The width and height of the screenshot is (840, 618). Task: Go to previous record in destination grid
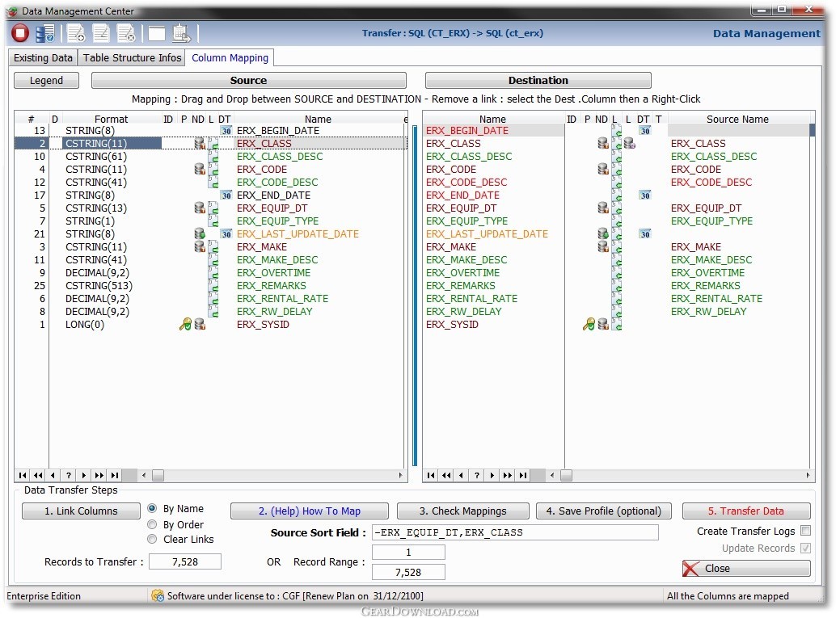(x=462, y=475)
